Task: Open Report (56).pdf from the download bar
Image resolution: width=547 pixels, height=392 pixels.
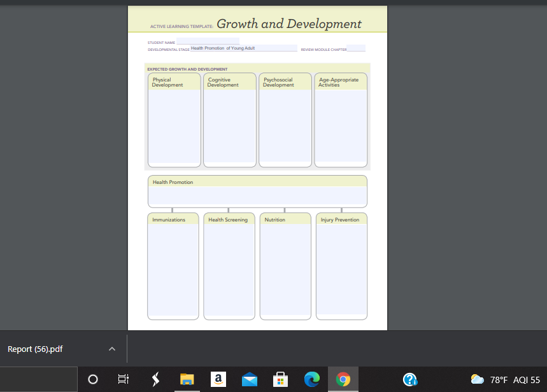Action: click(34, 349)
